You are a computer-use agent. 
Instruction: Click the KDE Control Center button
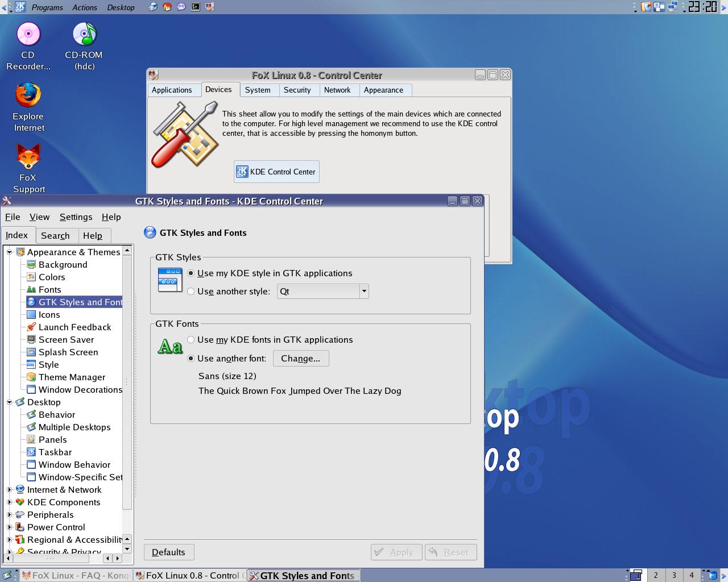(276, 172)
